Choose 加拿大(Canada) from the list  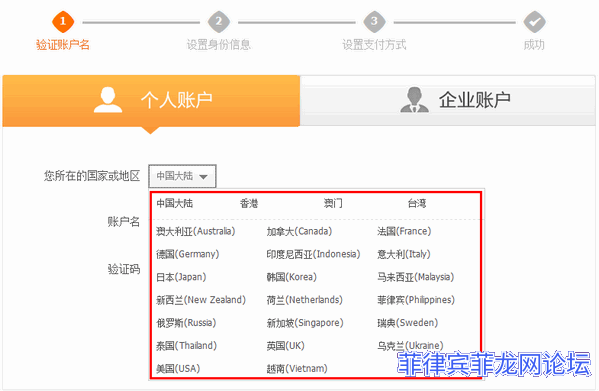click(x=299, y=231)
